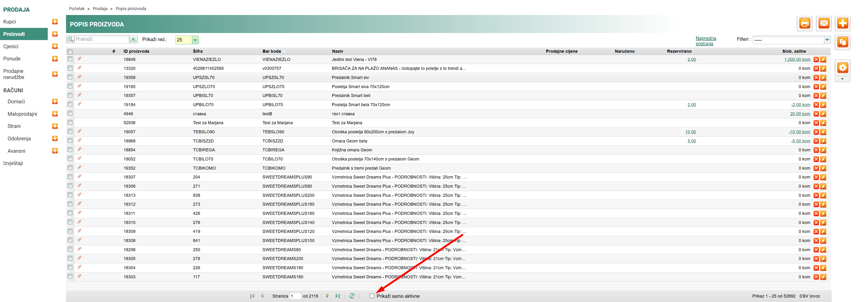Open the Prikaži red rows dropdown
This screenshot has height=302, width=868.
pyautogui.click(x=195, y=40)
